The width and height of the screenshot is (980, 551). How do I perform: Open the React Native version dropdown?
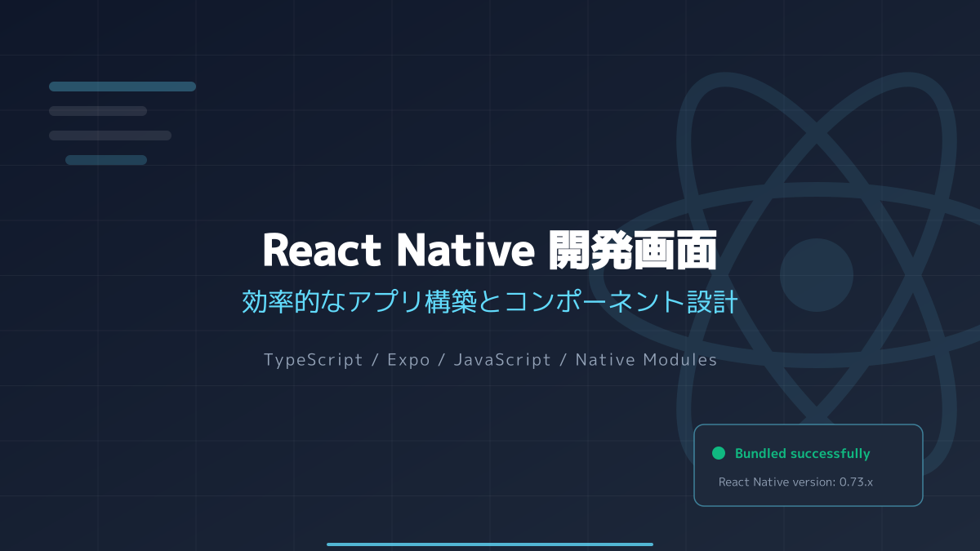pyautogui.click(x=795, y=482)
